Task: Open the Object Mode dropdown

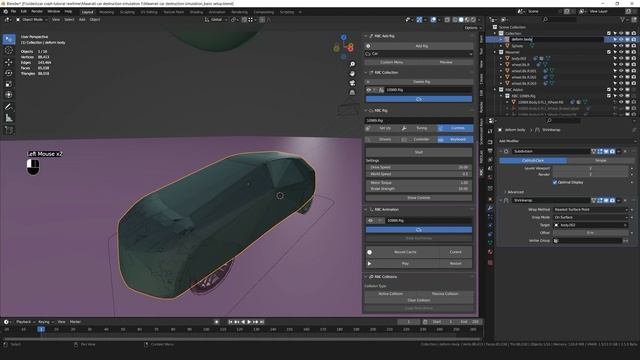Action: pos(32,20)
